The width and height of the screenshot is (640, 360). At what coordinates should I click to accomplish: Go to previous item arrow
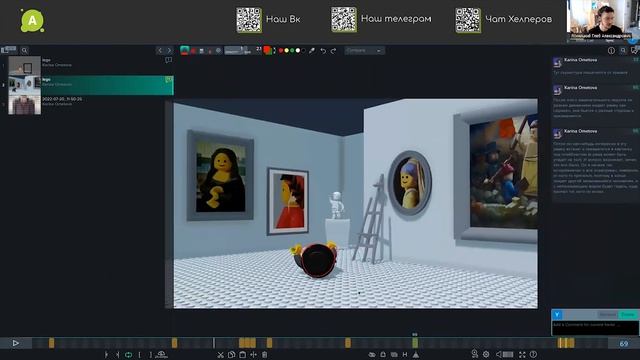[x=160, y=50]
